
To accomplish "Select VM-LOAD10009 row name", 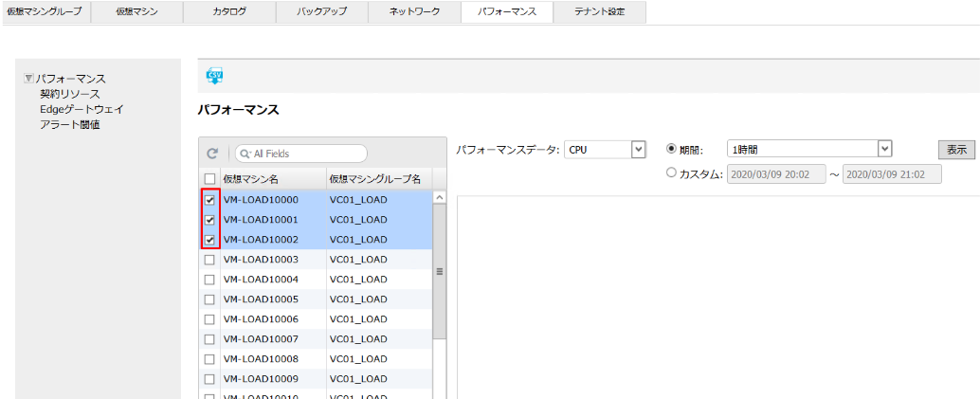I will pyautogui.click(x=261, y=379).
